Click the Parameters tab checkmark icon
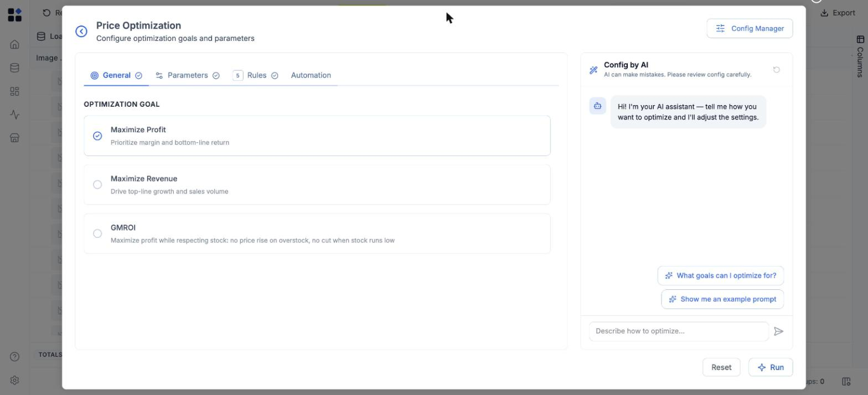868x395 pixels. coord(216,75)
